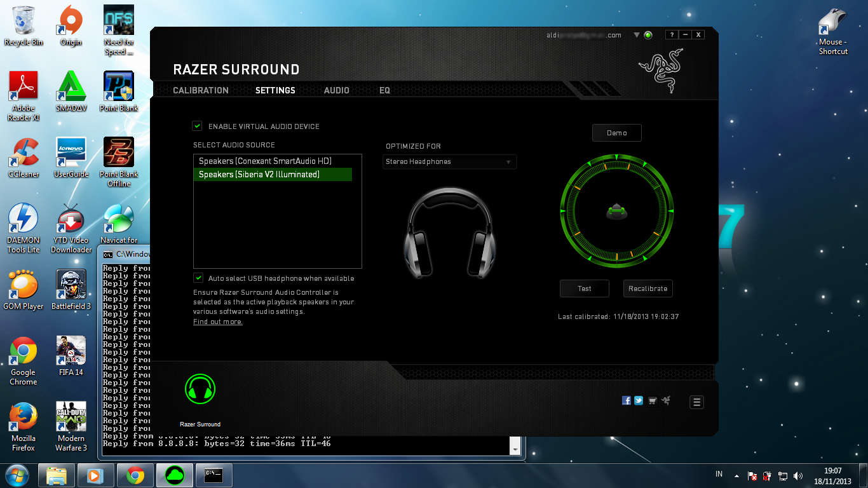Select Speakers (Siberia V2 Illuminated) source
Viewport: 868px width, 488px height.
[x=273, y=175]
